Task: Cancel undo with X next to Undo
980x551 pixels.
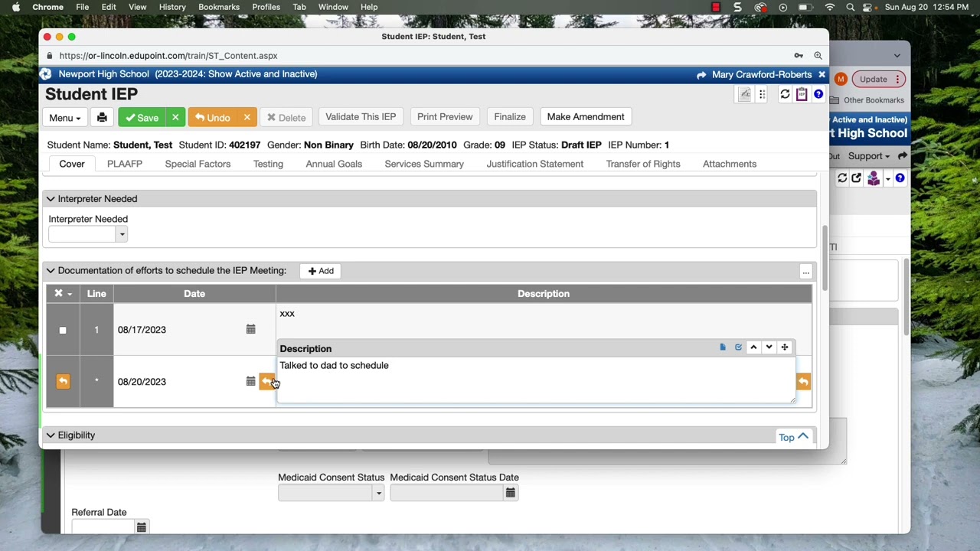Action: pos(247,117)
